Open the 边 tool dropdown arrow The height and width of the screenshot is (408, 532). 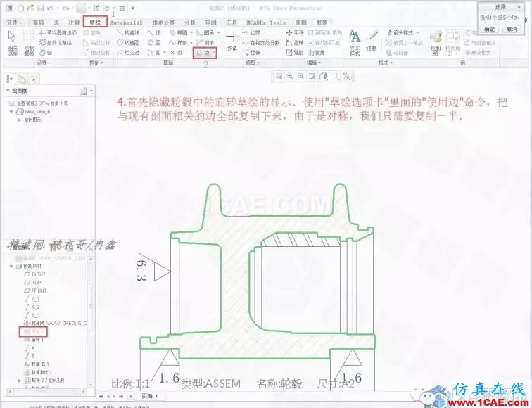pyautogui.click(x=213, y=53)
